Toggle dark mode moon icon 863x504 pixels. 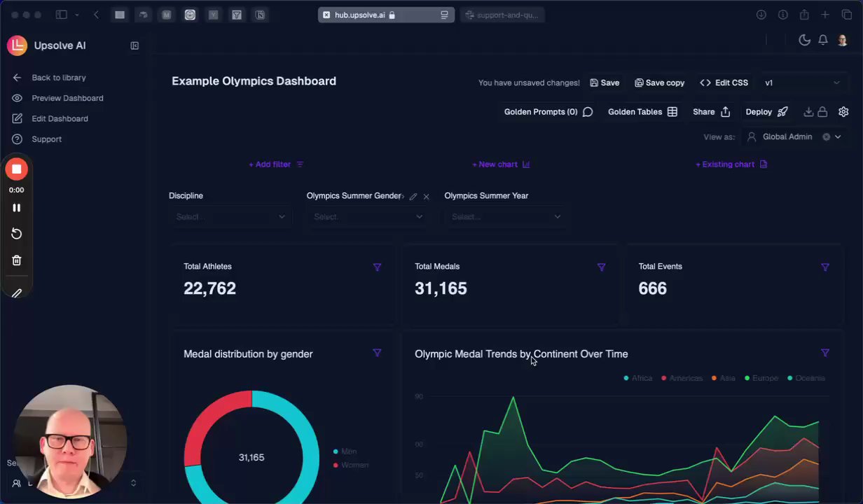point(804,40)
